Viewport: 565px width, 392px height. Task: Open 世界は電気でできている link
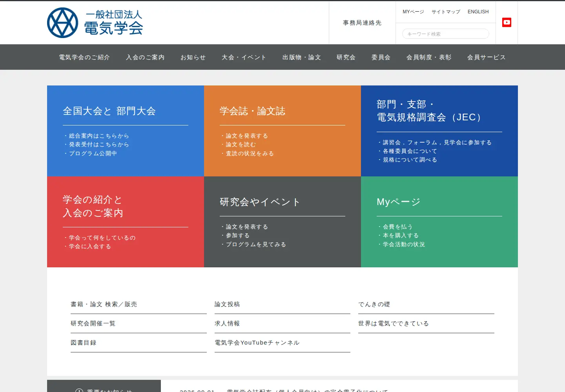click(x=426, y=323)
